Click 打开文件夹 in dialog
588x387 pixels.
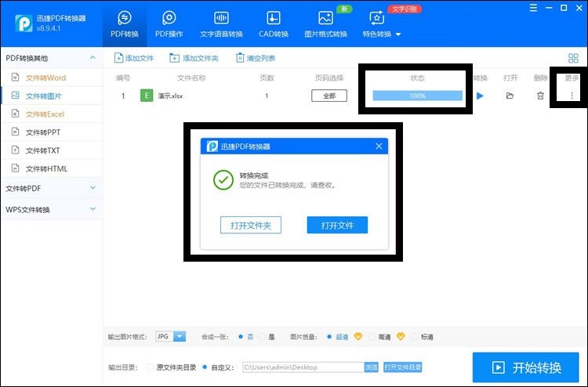tap(251, 225)
